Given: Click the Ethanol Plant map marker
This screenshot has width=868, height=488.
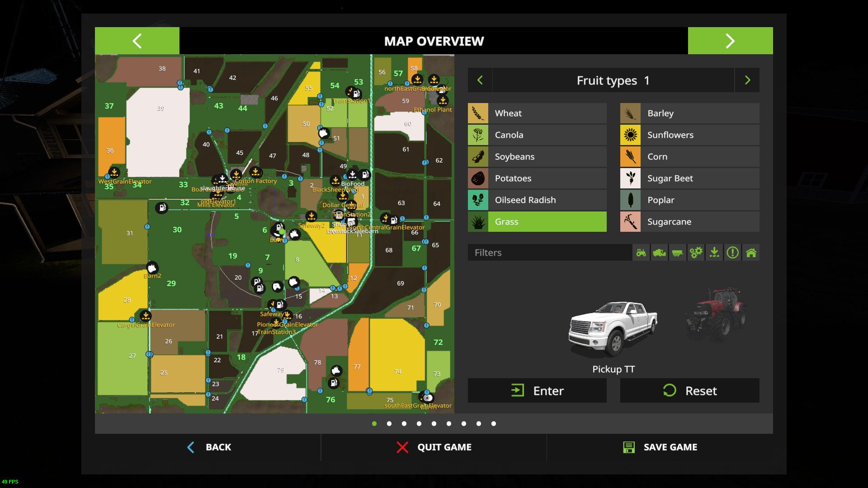Looking at the screenshot, I should click(443, 101).
